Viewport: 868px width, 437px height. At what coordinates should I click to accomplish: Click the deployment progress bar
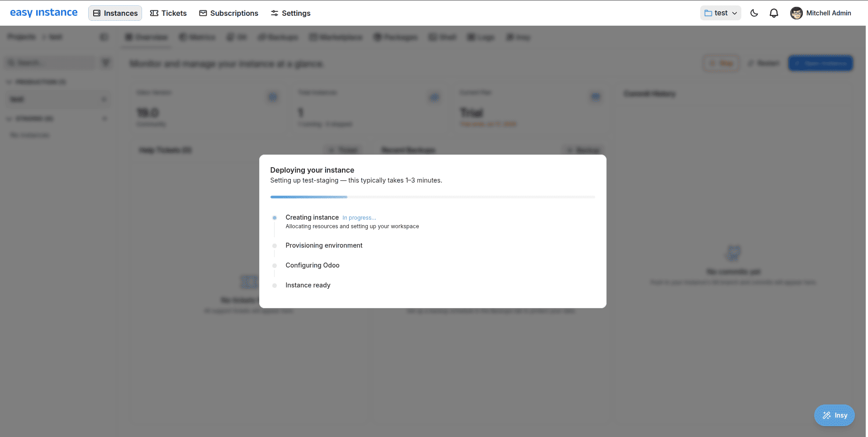[432, 197]
